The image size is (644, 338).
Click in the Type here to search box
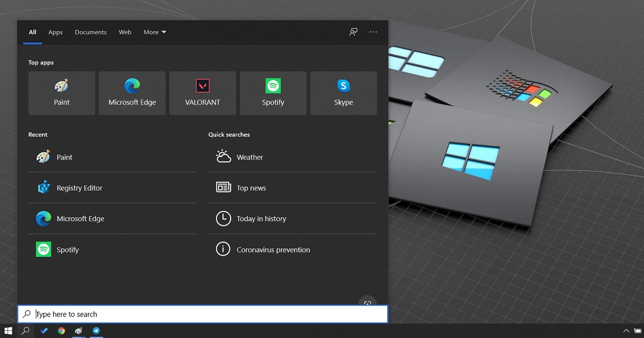coord(202,314)
